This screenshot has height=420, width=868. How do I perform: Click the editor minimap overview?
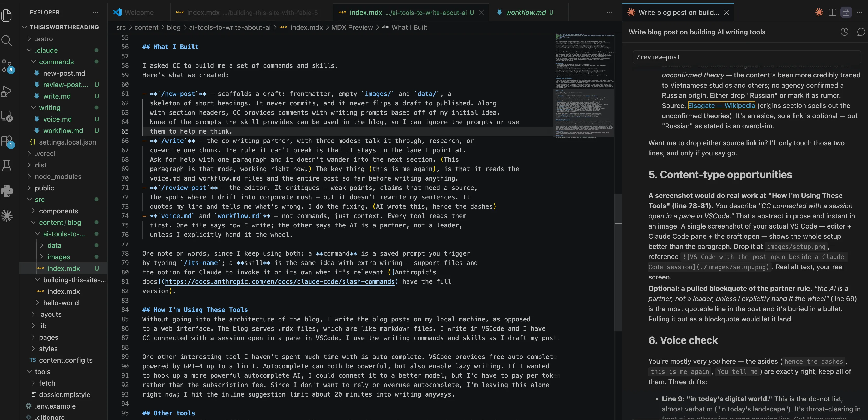584,85
